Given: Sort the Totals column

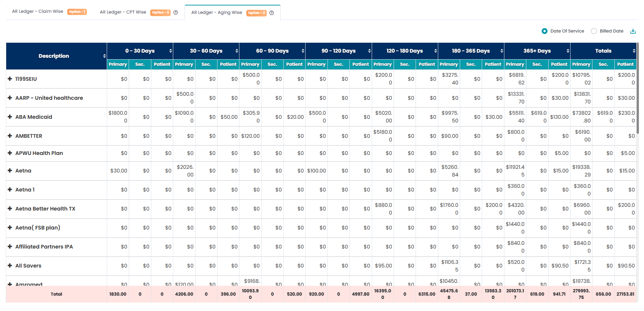Looking at the screenshot, I should point(634,51).
